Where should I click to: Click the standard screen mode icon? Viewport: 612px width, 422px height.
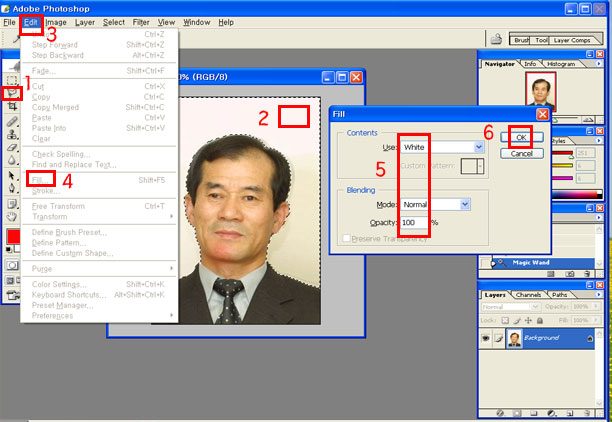tap(9, 280)
